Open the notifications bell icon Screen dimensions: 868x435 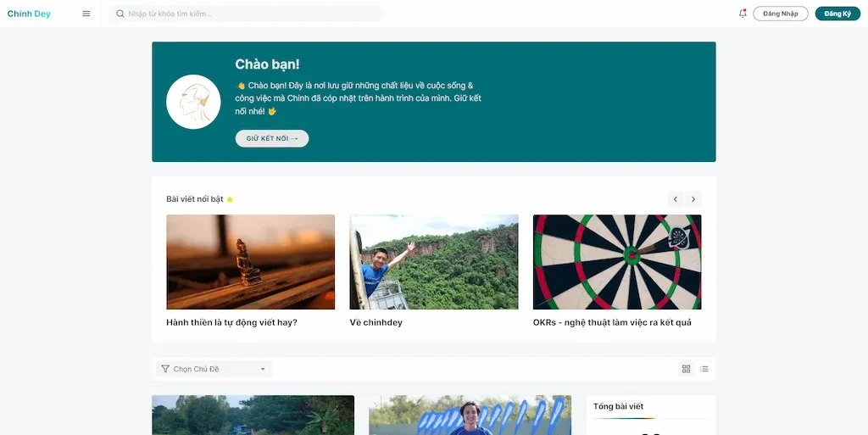coord(743,14)
